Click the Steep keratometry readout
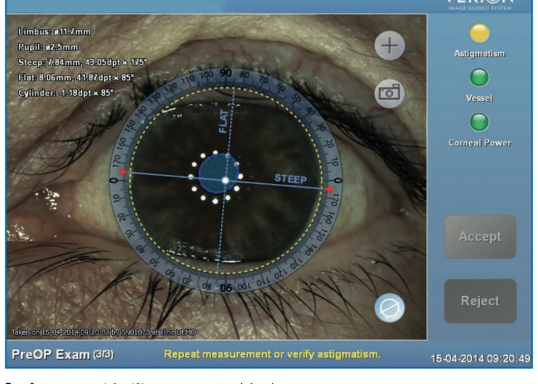The height and width of the screenshot is (384, 538). [82, 62]
